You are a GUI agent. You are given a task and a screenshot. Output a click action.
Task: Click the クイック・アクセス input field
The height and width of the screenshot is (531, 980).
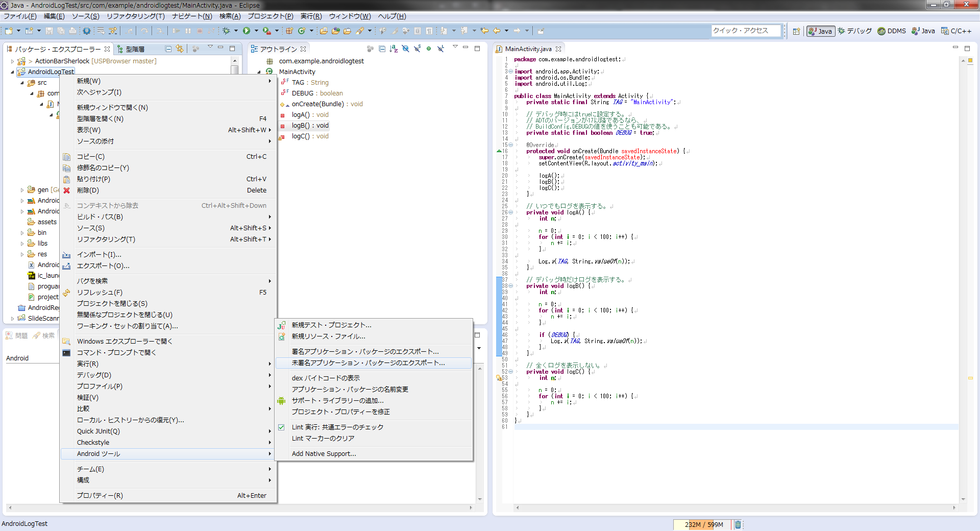pyautogui.click(x=746, y=31)
